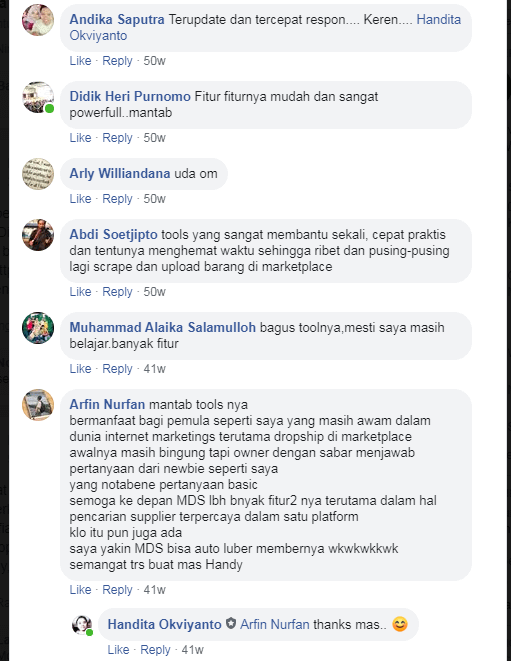Image resolution: width=511 pixels, height=661 pixels.
Task: Click the 41w timestamp on Handita's reply
Action: click(x=192, y=650)
